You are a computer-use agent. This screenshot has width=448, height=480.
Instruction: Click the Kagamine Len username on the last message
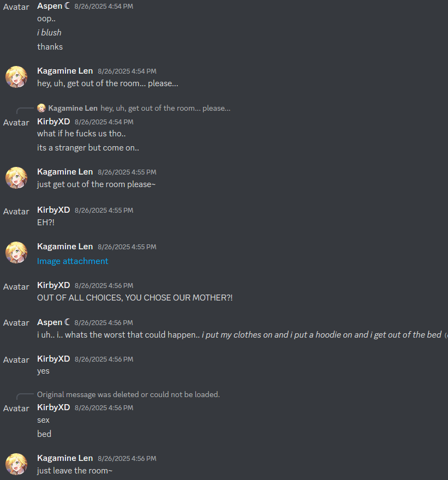pyautogui.click(x=65, y=458)
